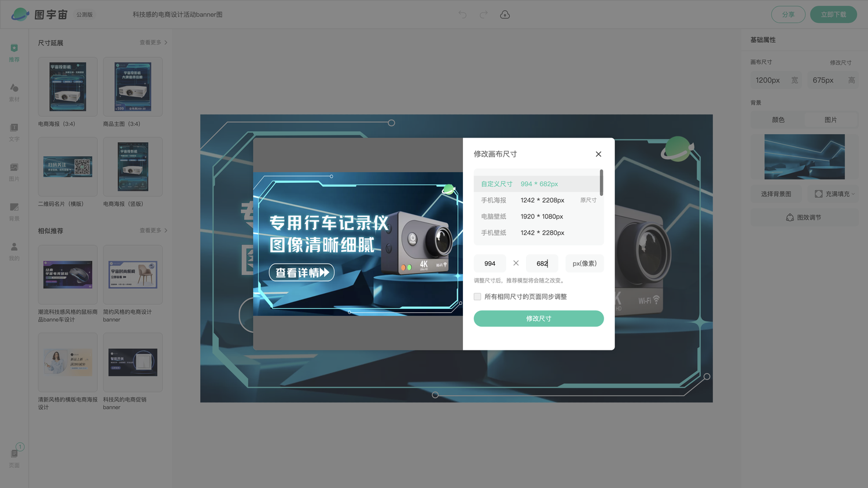This screenshot has width=868, height=488.
Task: Switch to the 颜色 background tab
Action: (778, 120)
